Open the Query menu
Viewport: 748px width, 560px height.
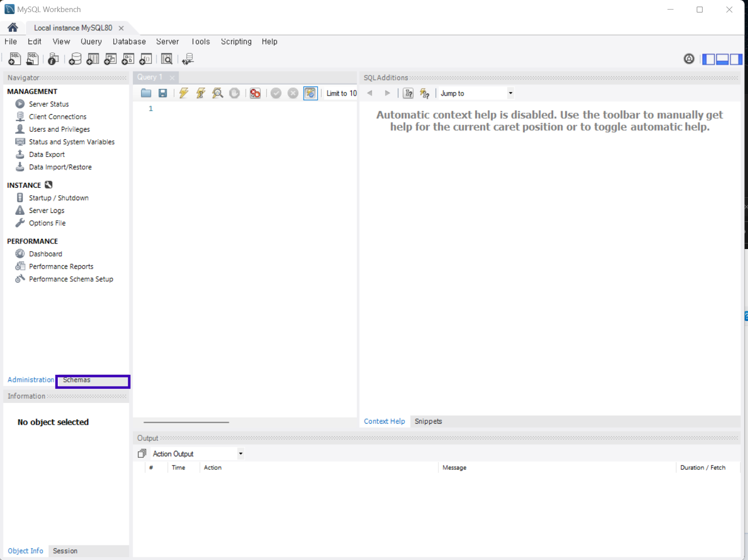coord(91,42)
